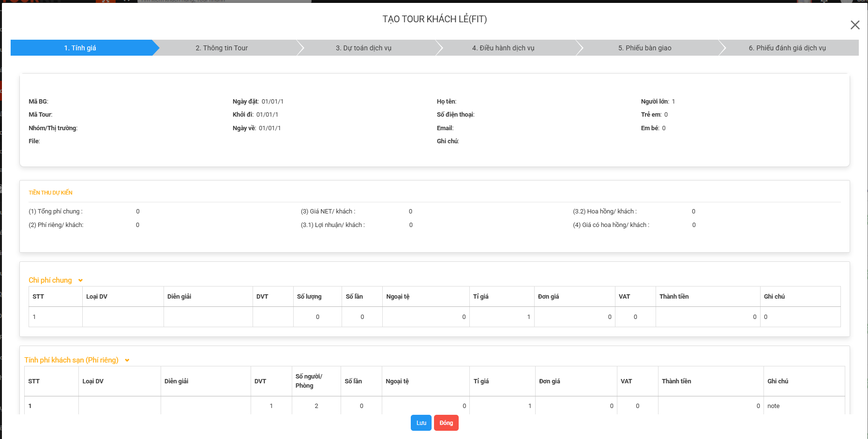Edit Diễn giải cell in Chi phí chung row
This screenshot has width=868, height=439.
tap(208, 317)
